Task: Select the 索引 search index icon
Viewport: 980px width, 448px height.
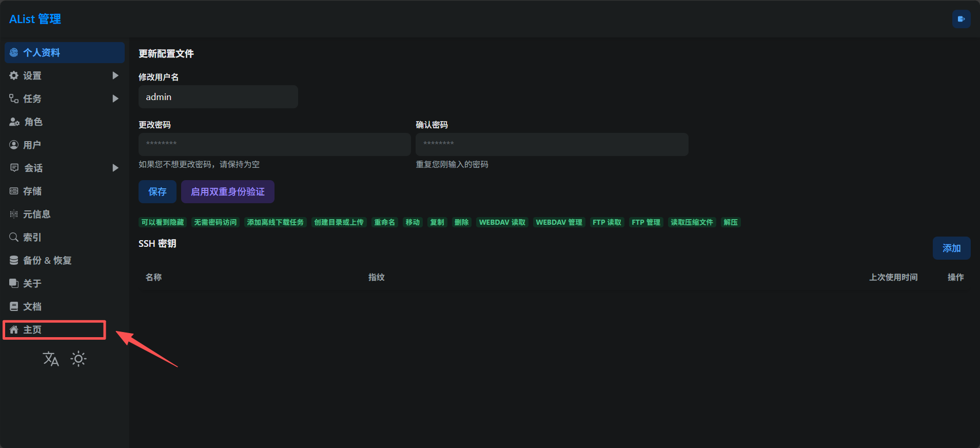Action: tap(14, 238)
